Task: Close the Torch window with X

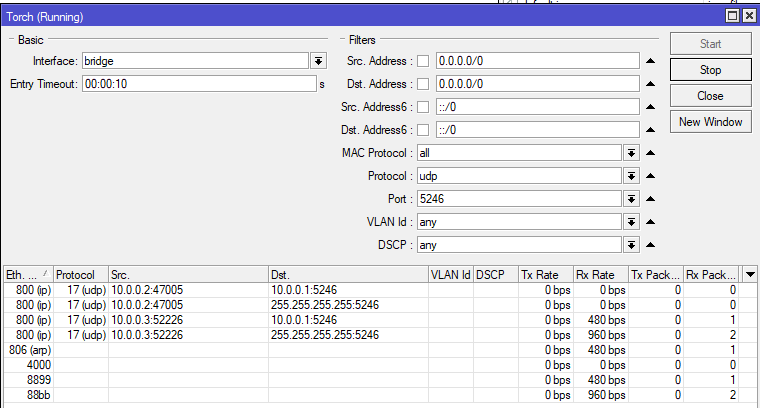Action: (749, 16)
